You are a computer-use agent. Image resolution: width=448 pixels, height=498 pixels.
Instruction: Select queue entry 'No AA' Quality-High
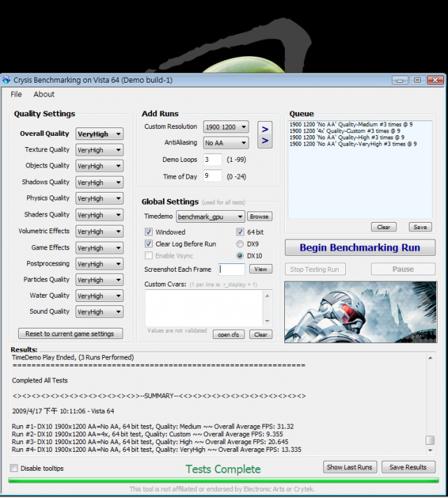tap(346, 137)
